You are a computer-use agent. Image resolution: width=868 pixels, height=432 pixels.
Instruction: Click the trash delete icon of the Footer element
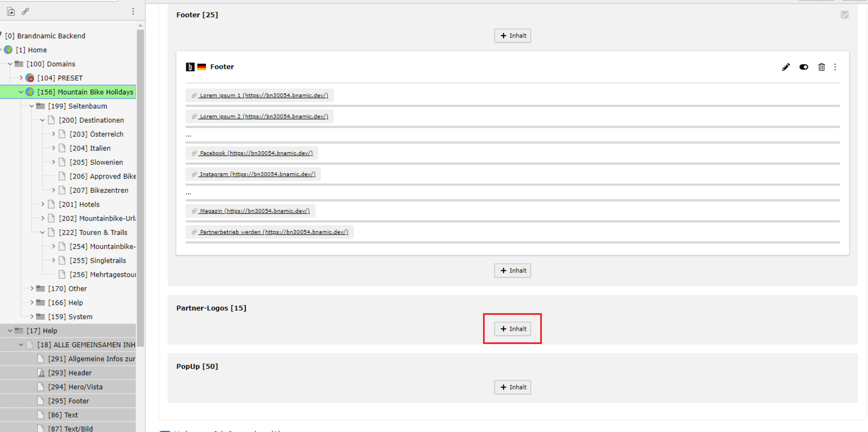tap(821, 67)
